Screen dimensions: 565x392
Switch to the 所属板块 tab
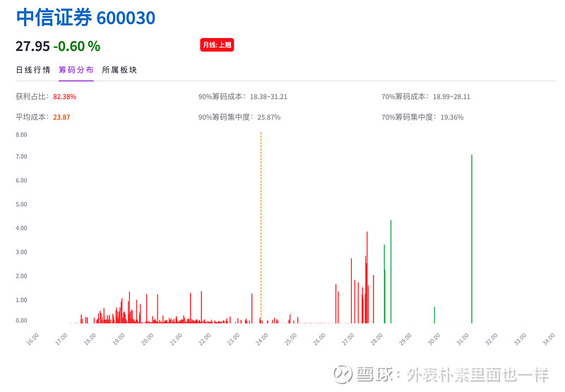(119, 70)
